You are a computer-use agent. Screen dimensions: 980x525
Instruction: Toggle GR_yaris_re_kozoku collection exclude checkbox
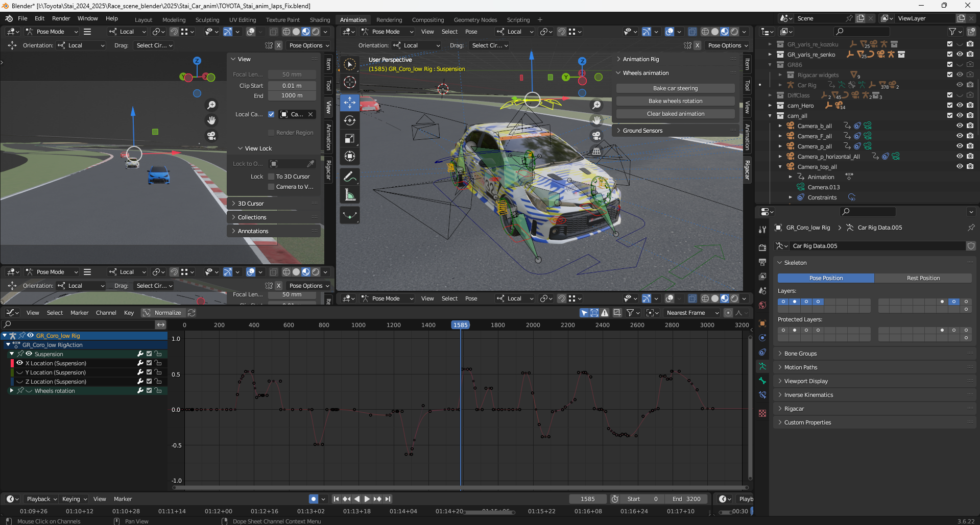point(950,44)
